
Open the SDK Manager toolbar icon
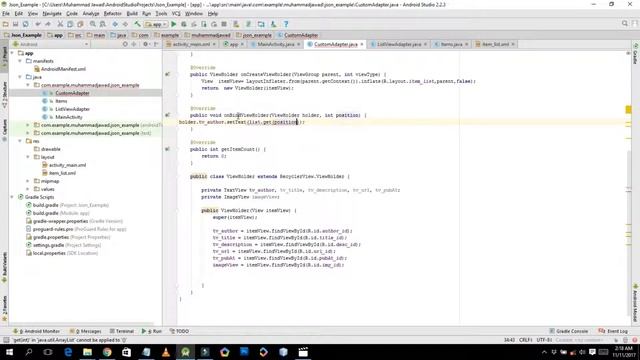(273, 24)
